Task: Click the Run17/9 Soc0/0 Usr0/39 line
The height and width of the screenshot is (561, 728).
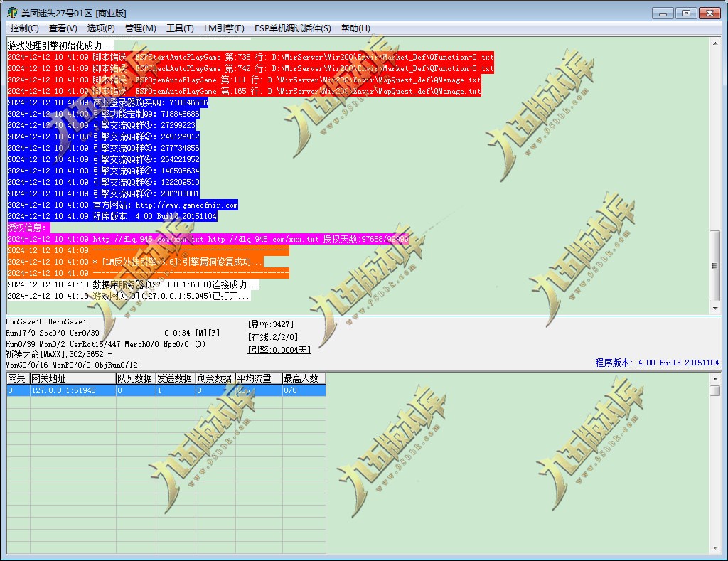Action: (53, 333)
